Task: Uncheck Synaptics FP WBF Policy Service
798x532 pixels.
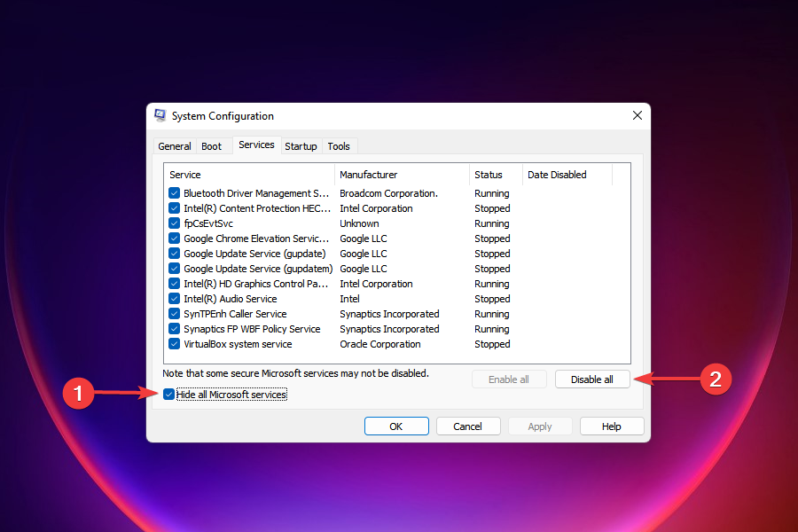Action: [x=174, y=328]
